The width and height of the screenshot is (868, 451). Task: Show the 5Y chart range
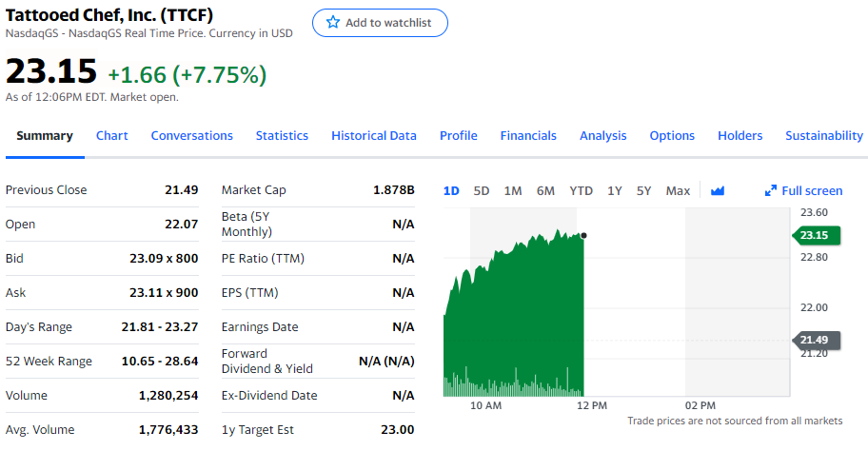[x=643, y=191]
